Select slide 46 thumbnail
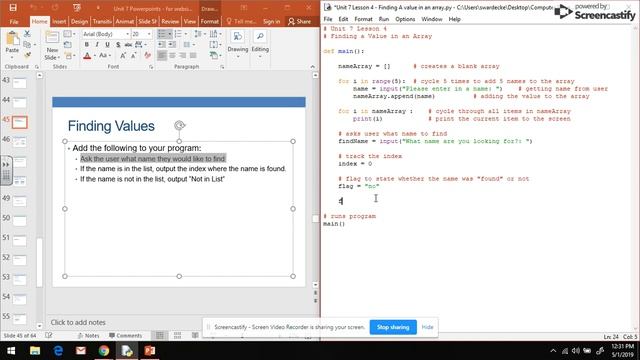This screenshot has width=640, height=360. pos(19,142)
